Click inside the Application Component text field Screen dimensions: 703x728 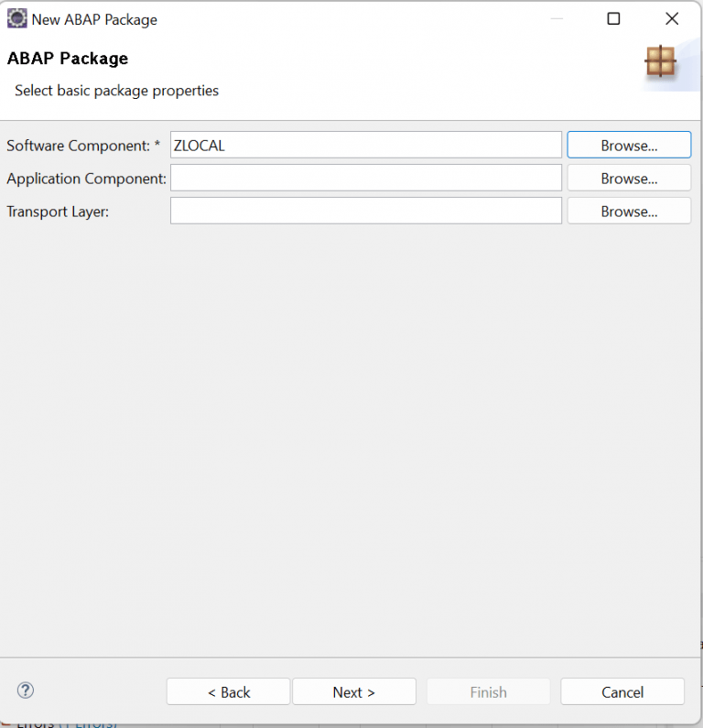click(x=365, y=178)
